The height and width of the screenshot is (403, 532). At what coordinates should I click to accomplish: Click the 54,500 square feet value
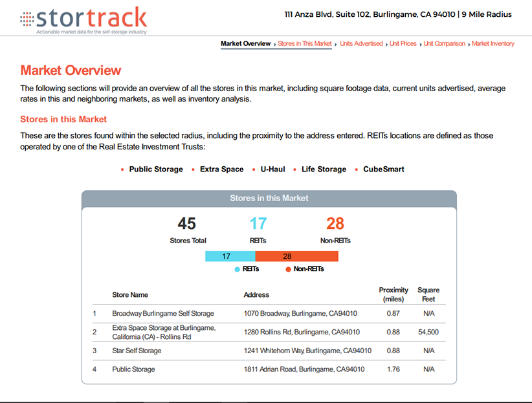428,332
